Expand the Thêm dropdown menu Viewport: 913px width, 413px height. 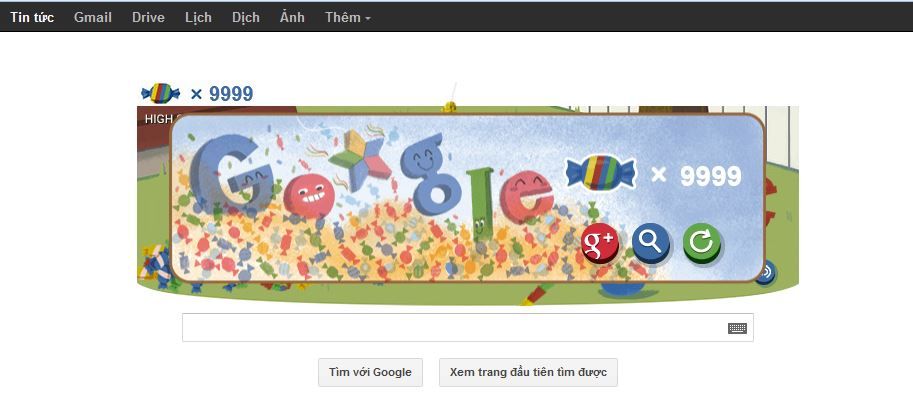348,17
